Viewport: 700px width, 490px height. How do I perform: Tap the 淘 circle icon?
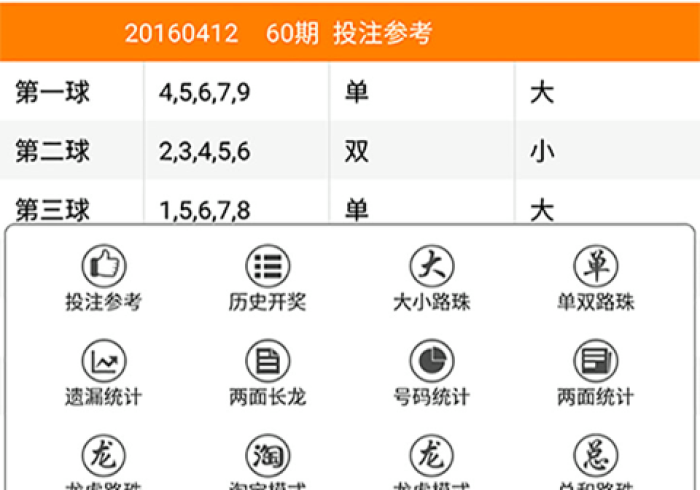click(267, 455)
